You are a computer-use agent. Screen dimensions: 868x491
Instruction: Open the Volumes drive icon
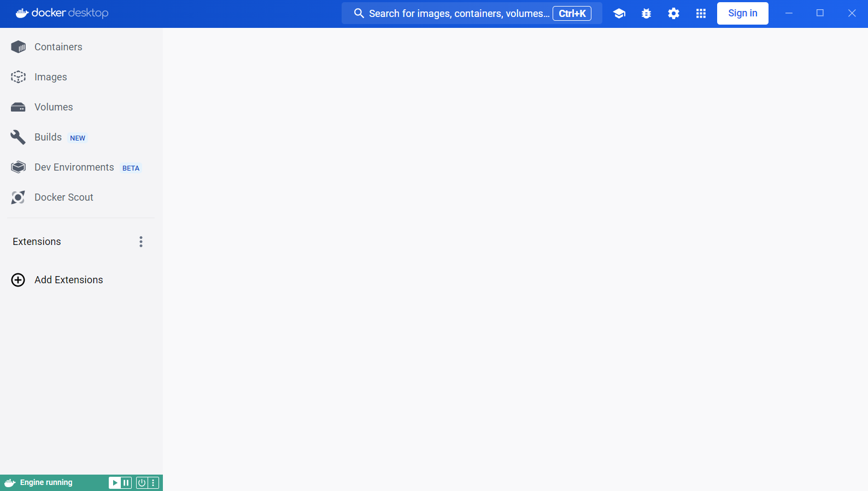[x=18, y=107]
